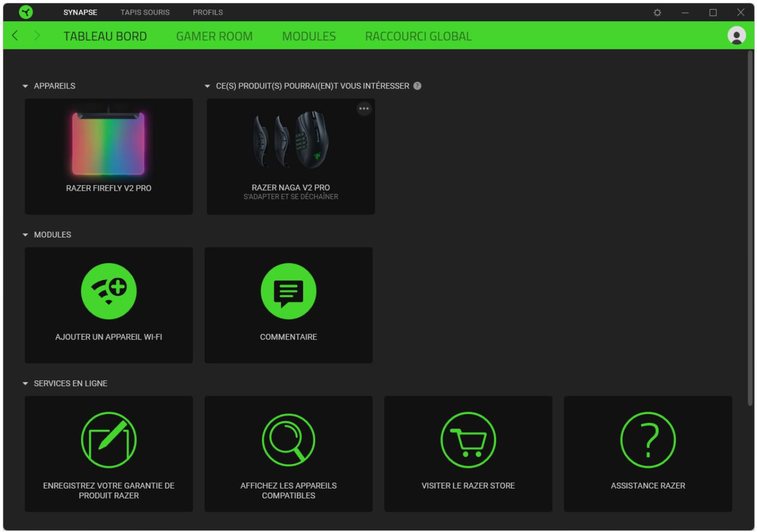757x532 pixels.
Task: Click S'adapter et se déchaîner subtitle
Action: (x=291, y=197)
